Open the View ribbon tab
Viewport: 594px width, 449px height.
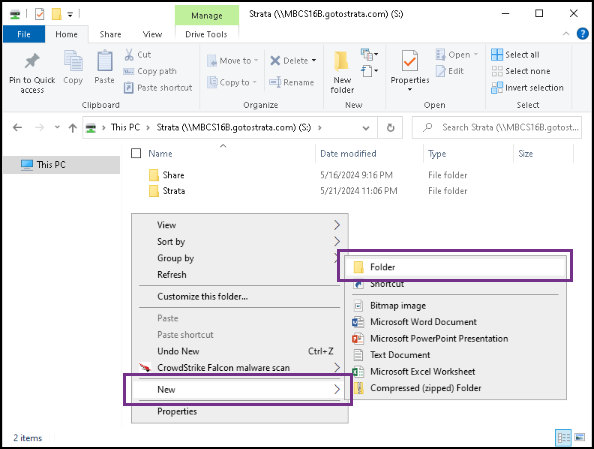(152, 34)
